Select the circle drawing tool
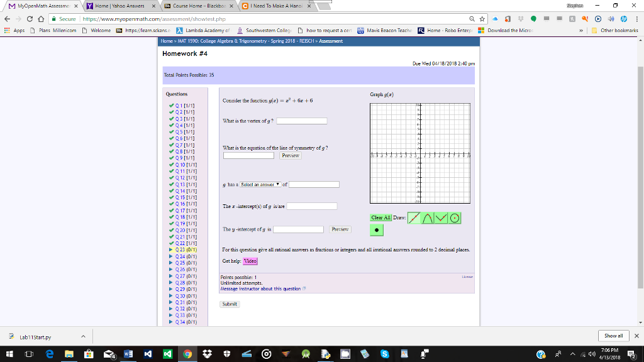The width and height of the screenshot is (644, 362). 455,218
